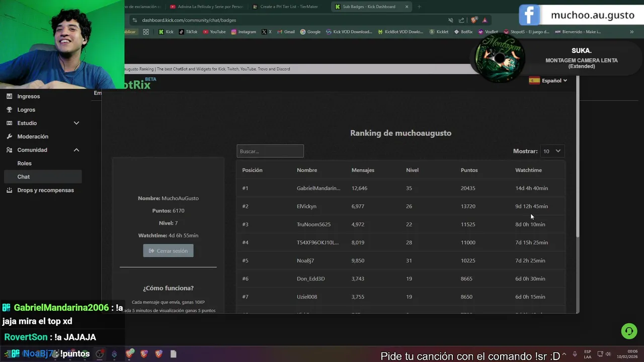Screen dimensions: 644x362
Task: Click the Drops y recompensas icon
Action: click(10, 190)
